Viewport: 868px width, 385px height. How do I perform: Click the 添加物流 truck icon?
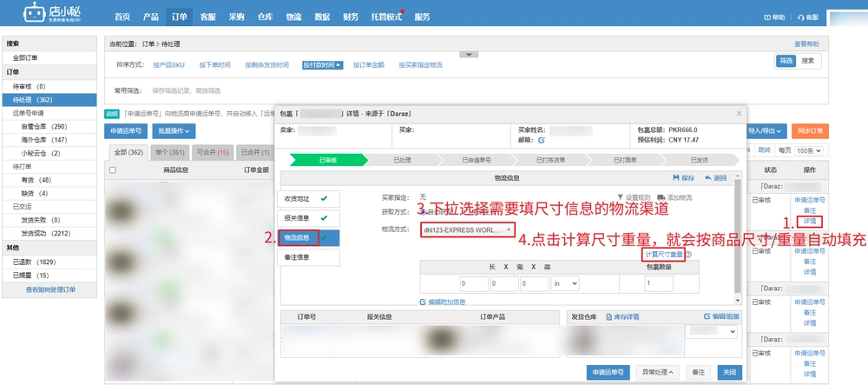(x=661, y=197)
